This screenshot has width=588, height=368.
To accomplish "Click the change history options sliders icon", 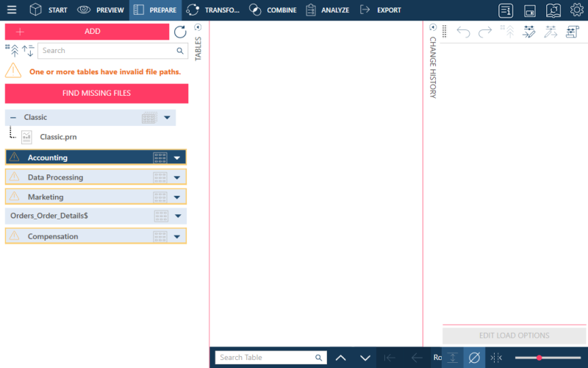I will [573, 32].
